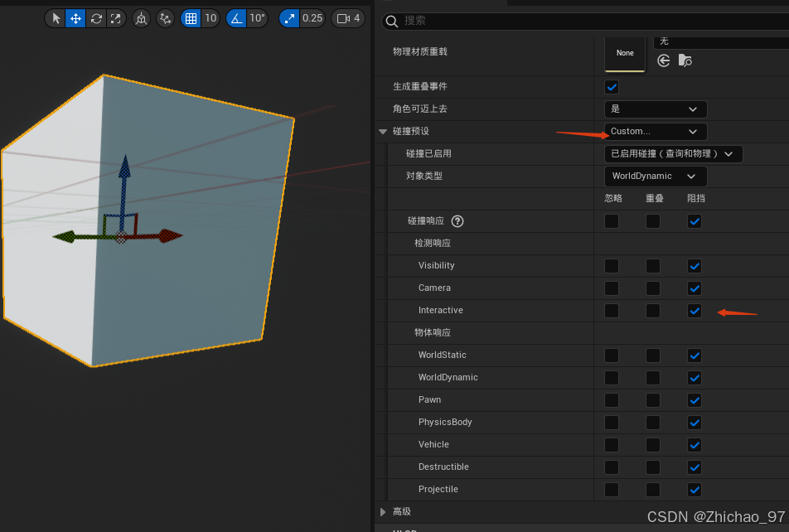This screenshot has height=532, width=789.
Task: Toggle Camera block checkbox
Action: 695,288
